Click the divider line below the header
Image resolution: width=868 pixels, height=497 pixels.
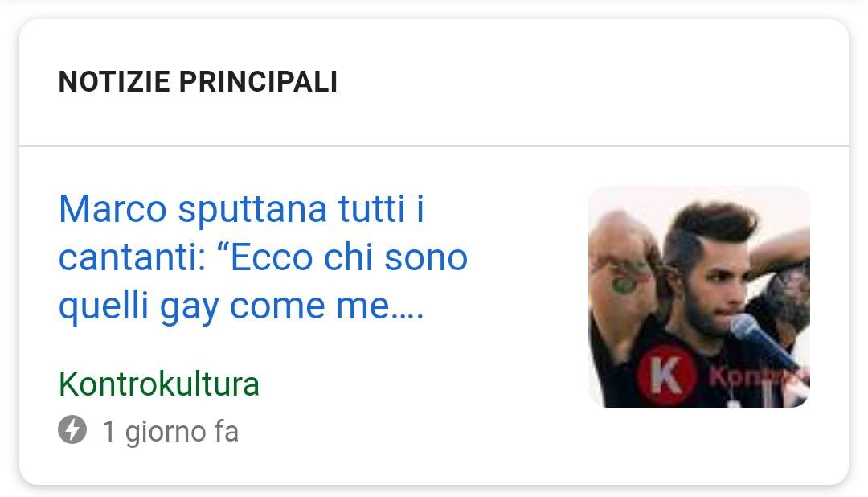click(x=434, y=146)
